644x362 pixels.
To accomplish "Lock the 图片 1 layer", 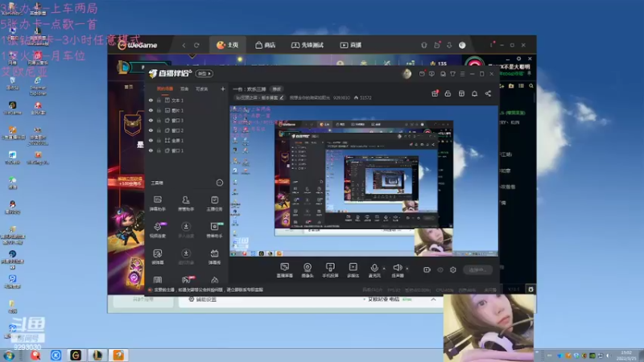I will coord(159,110).
